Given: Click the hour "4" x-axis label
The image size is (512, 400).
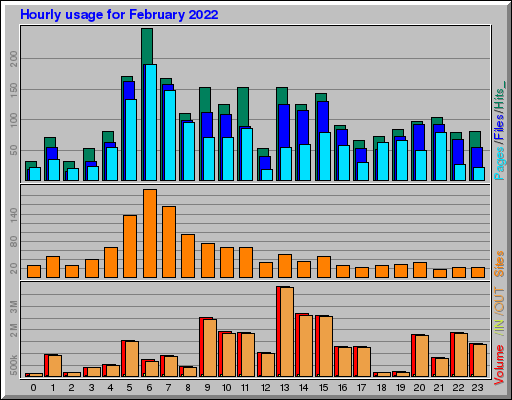Looking at the screenshot, I should coord(110,387).
